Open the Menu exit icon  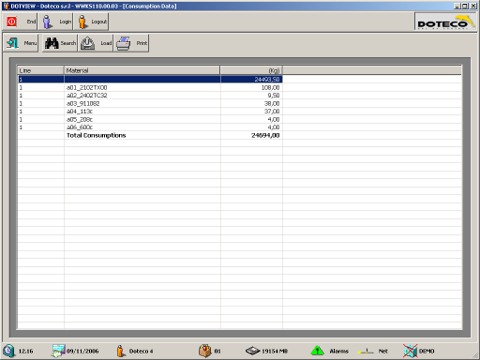pyautogui.click(x=13, y=43)
